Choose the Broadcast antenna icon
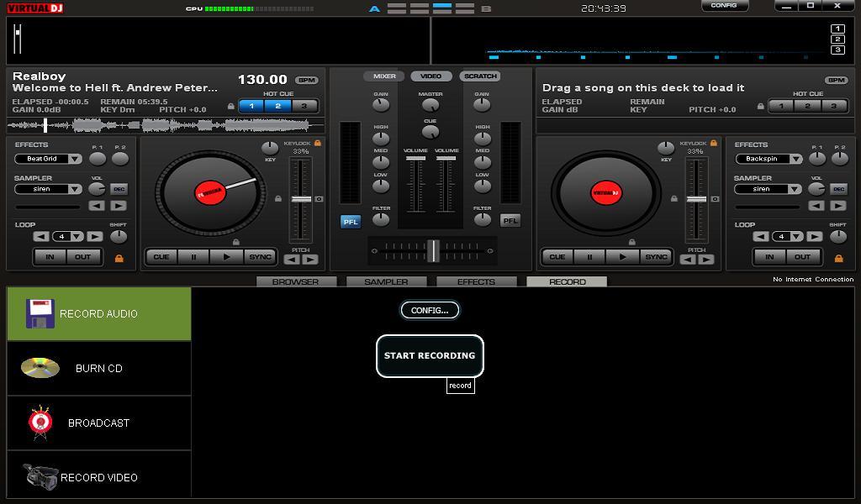The height and width of the screenshot is (504, 861). [x=40, y=423]
